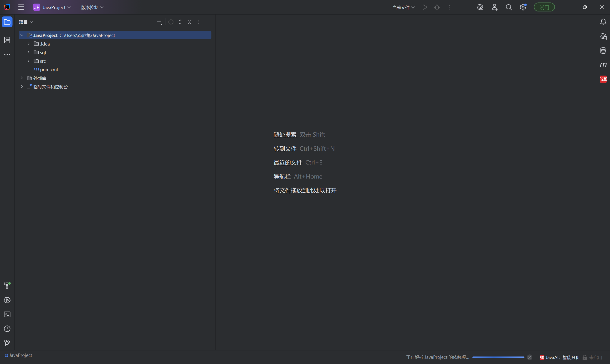The height and width of the screenshot is (364, 610).
Task: Open the 版本控制 menu
Action: click(92, 7)
